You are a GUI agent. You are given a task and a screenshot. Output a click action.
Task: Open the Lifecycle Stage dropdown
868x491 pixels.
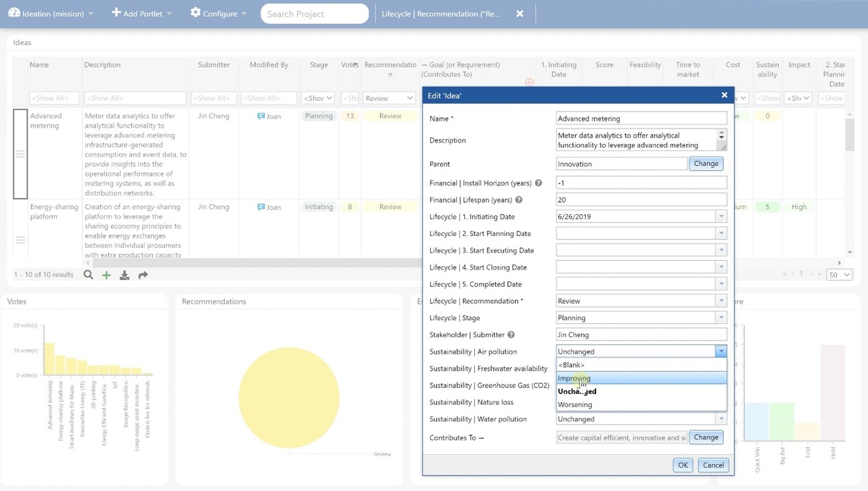click(x=721, y=318)
